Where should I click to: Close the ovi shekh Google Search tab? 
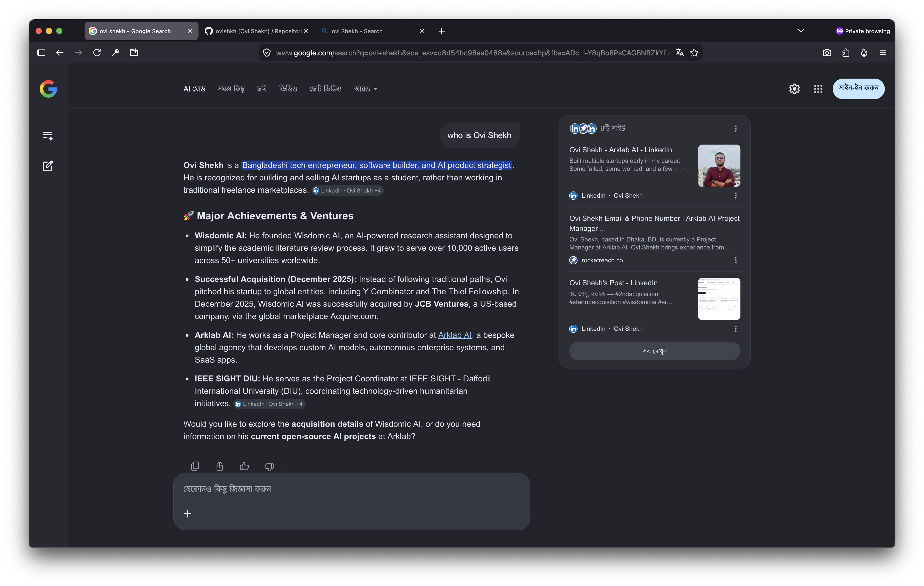pyautogui.click(x=190, y=31)
